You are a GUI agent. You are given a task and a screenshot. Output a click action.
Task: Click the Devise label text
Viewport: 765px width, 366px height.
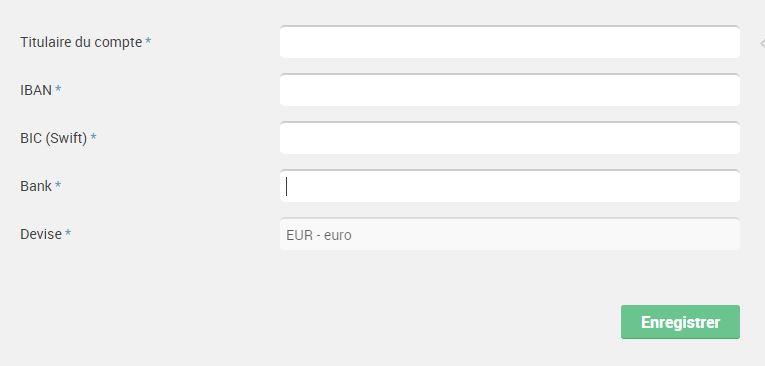41,234
